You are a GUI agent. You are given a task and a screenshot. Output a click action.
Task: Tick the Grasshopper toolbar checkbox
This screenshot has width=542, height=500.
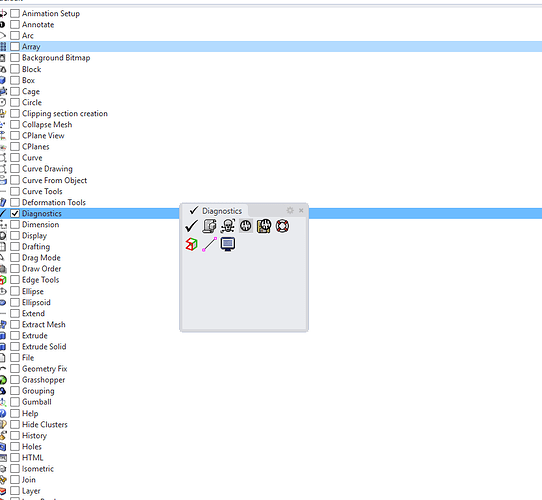click(x=15, y=380)
